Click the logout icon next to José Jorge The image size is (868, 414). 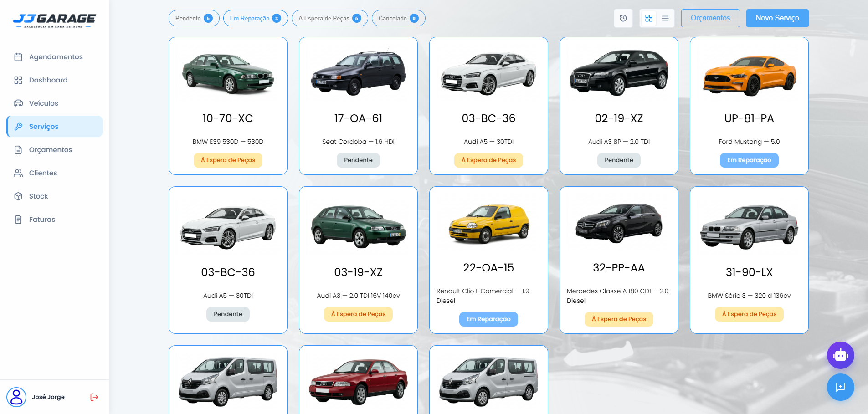pos(94,397)
